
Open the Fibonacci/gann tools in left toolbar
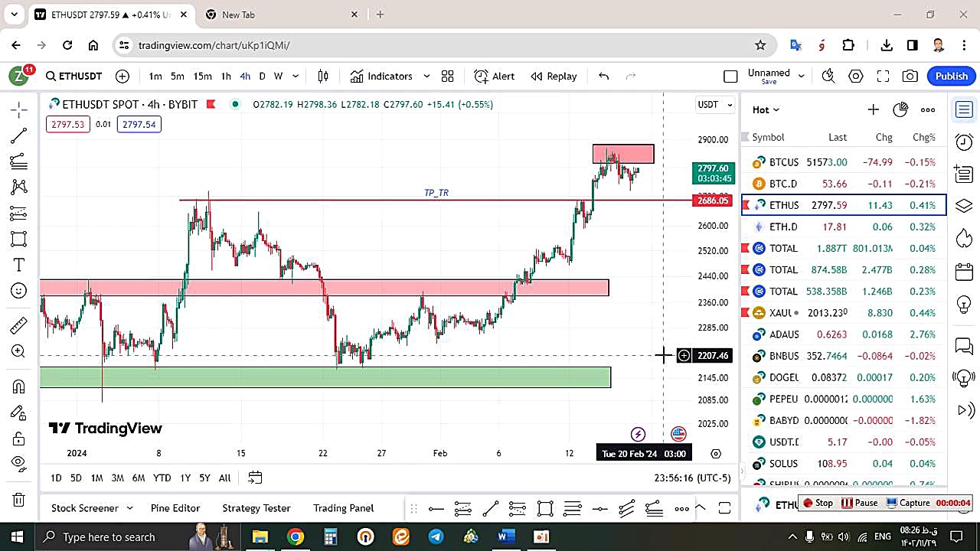coord(19,161)
